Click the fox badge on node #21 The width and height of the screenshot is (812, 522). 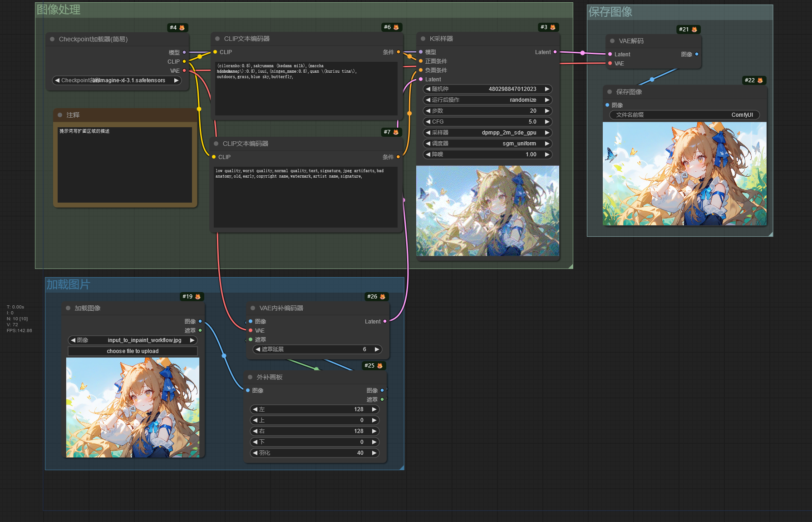[694, 30]
